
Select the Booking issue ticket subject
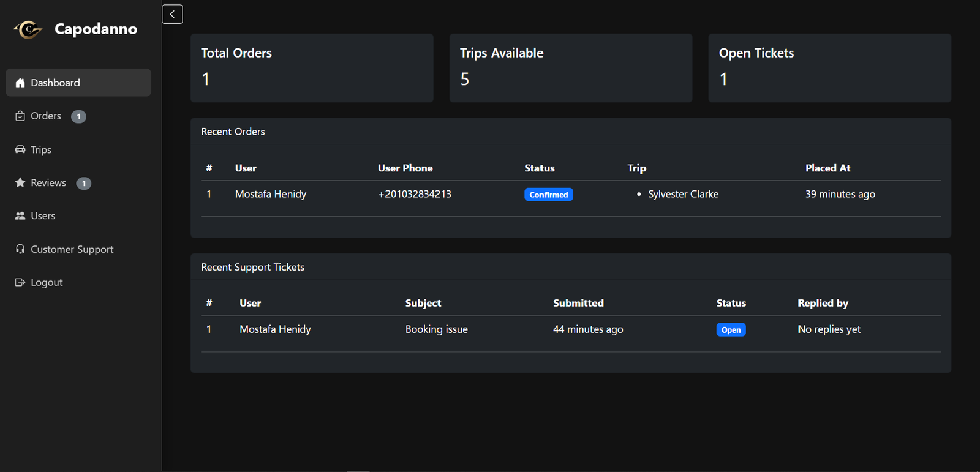(436, 329)
